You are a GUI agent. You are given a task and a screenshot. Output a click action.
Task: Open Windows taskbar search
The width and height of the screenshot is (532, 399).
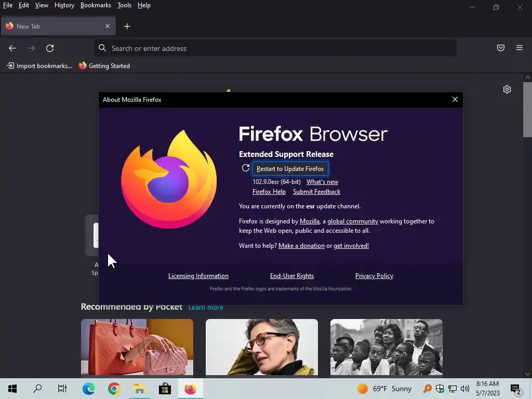[x=37, y=389]
